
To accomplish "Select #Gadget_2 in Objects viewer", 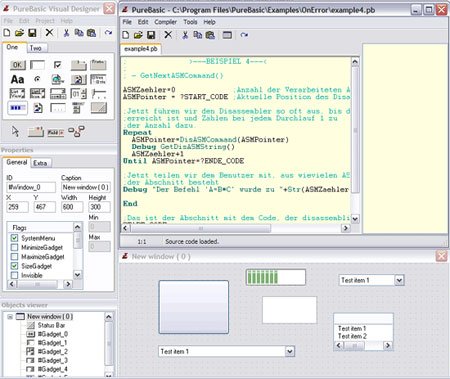I will (x=53, y=352).
